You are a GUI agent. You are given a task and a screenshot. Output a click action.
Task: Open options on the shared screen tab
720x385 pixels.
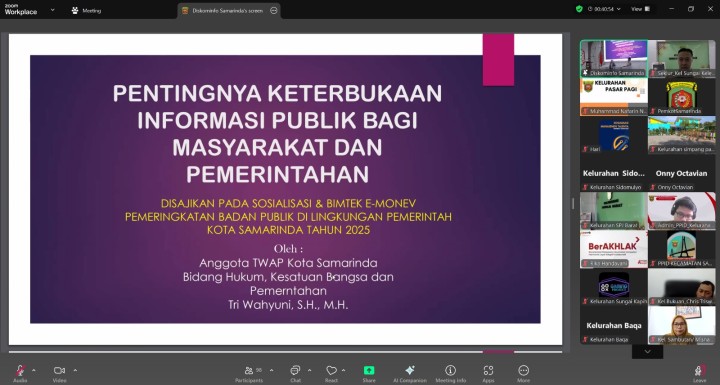pyautogui.click(x=274, y=11)
